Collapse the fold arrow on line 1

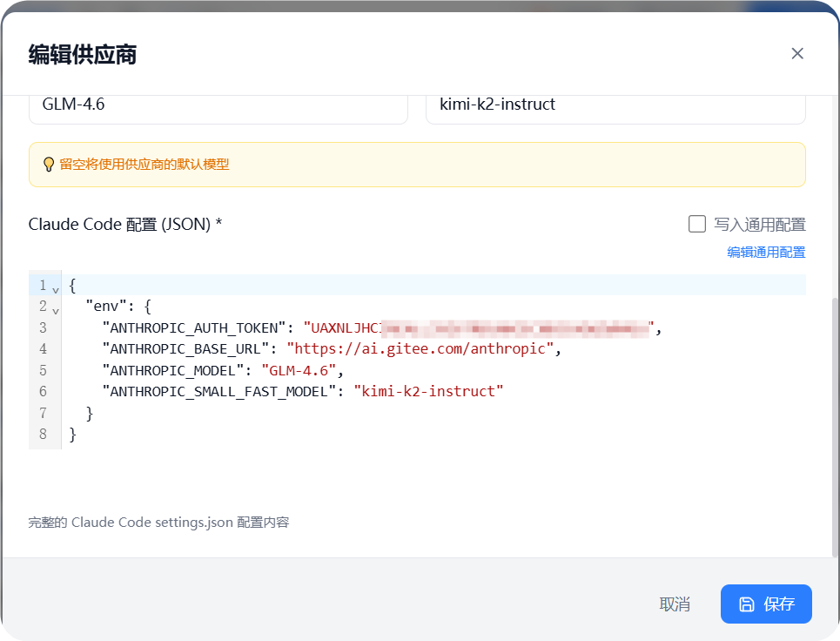pyautogui.click(x=56, y=290)
